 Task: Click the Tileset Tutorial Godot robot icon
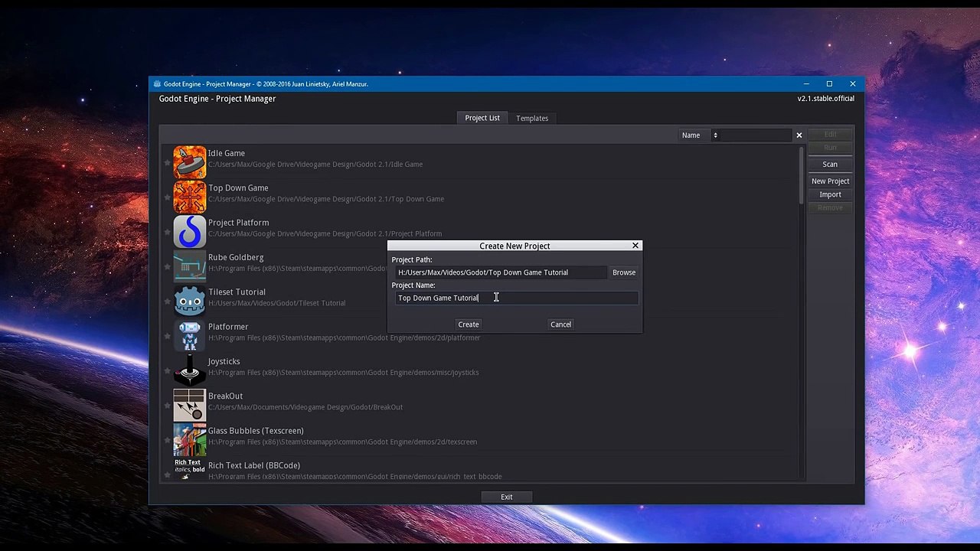(189, 301)
